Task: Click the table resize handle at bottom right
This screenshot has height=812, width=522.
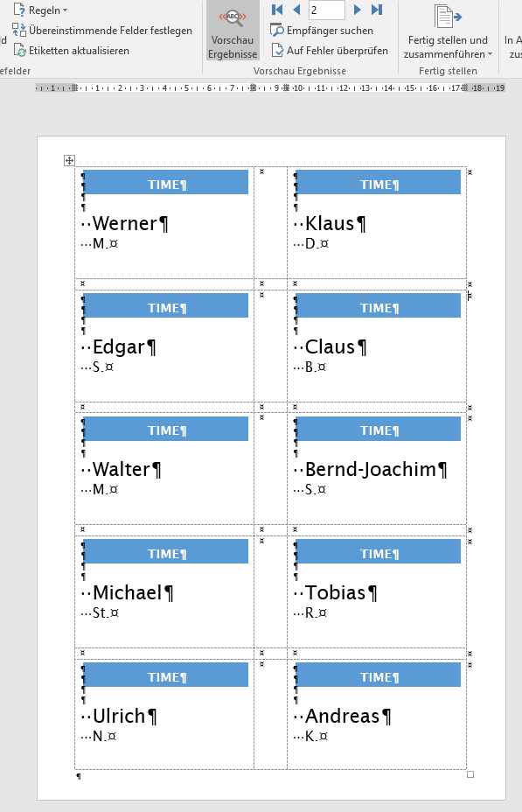Action: pos(470,774)
